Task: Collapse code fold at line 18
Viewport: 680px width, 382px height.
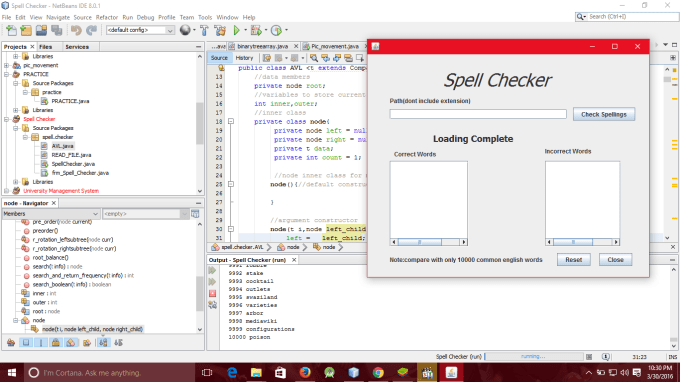Action: point(231,122)
